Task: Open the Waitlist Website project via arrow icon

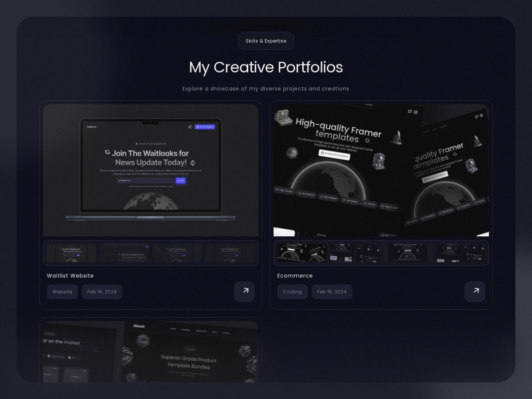Action: pos(244,291)
